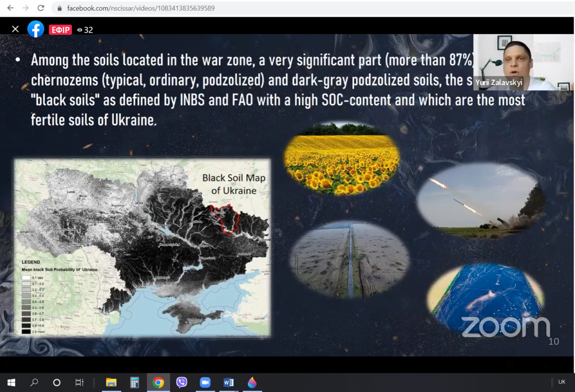
Task: Go back using the browser back arrow
Action: pyautogui.click(x=10, y=8)
